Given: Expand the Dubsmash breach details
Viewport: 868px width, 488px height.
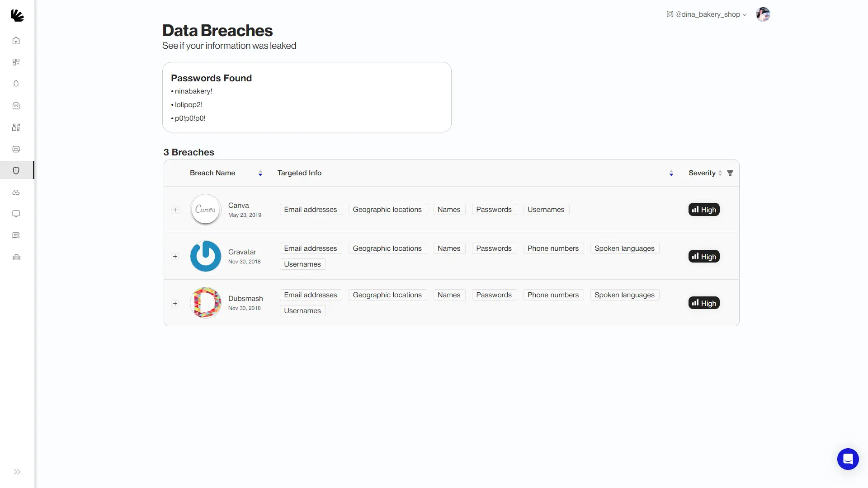Looking at the screenshot, I should (x=175, y=303).
